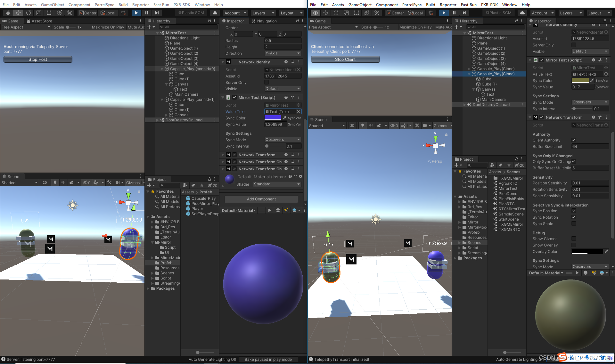Click the Sync Color swatch
Viewport: 615px width, 364px height.
[x=273, y=118]
